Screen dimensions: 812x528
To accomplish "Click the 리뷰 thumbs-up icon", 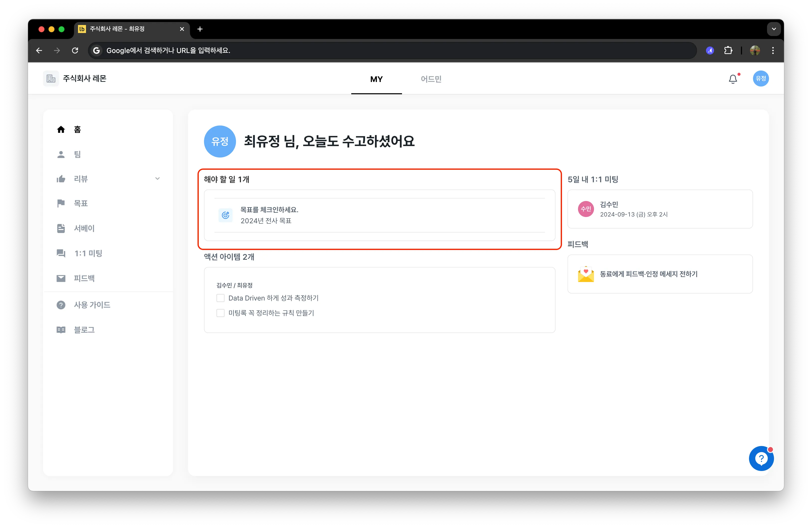I will tap(61, 179).
